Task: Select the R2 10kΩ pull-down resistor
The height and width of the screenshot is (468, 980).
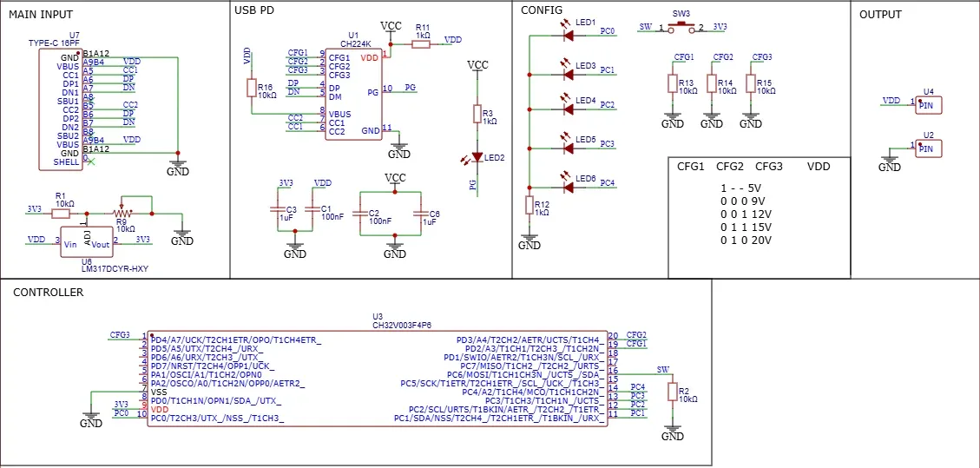Action: click(673, 392)
